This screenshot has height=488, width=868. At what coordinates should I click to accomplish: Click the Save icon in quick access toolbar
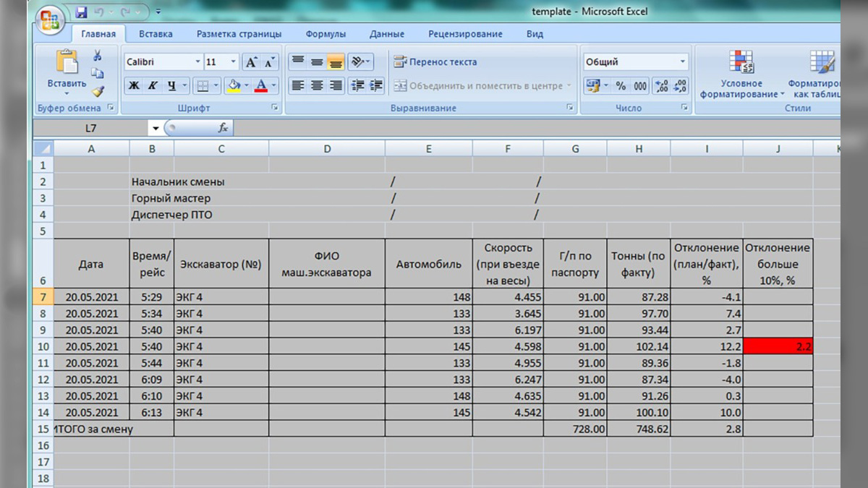81,12
